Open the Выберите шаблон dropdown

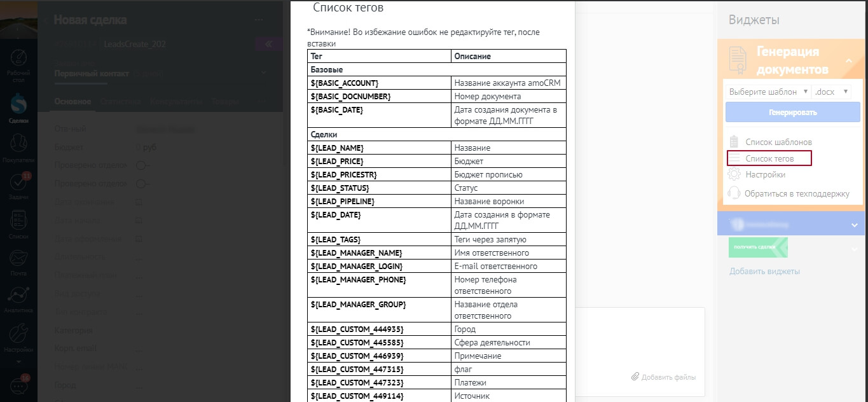tap(768, 92)
